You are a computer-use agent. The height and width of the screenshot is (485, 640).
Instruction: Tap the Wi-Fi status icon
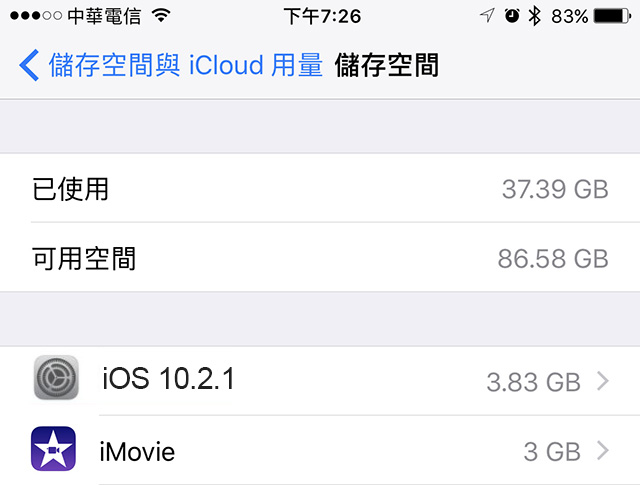pyautogui.click(x=161, y=16)
